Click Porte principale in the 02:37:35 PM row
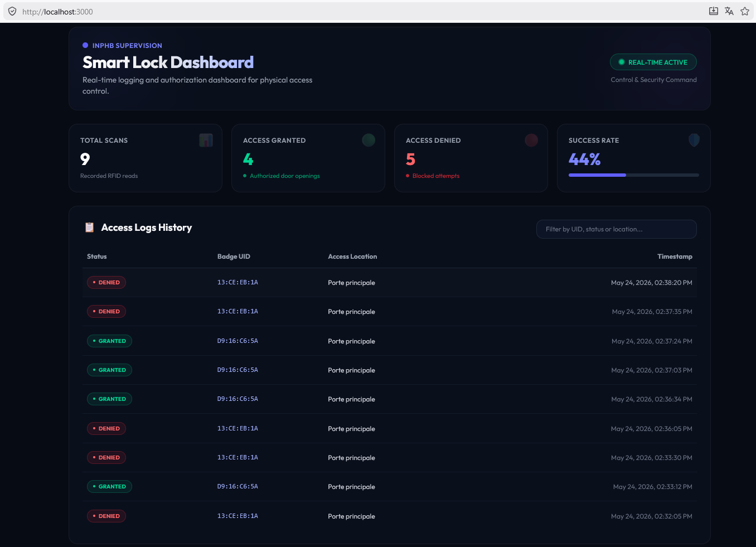The image size is (756, 547). pos(351,312)
